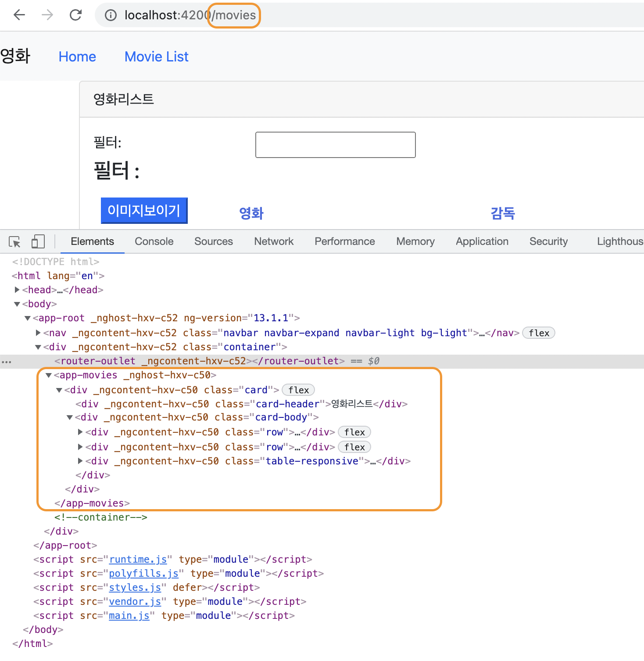This screenshot has width=644, height=661.
Task: Open the Home navigation link
Action: point(77,57)
